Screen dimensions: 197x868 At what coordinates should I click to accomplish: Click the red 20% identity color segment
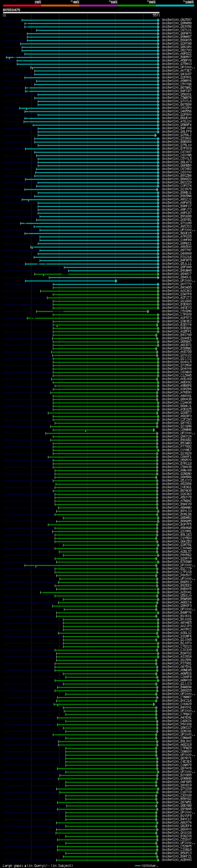[22, 6]
